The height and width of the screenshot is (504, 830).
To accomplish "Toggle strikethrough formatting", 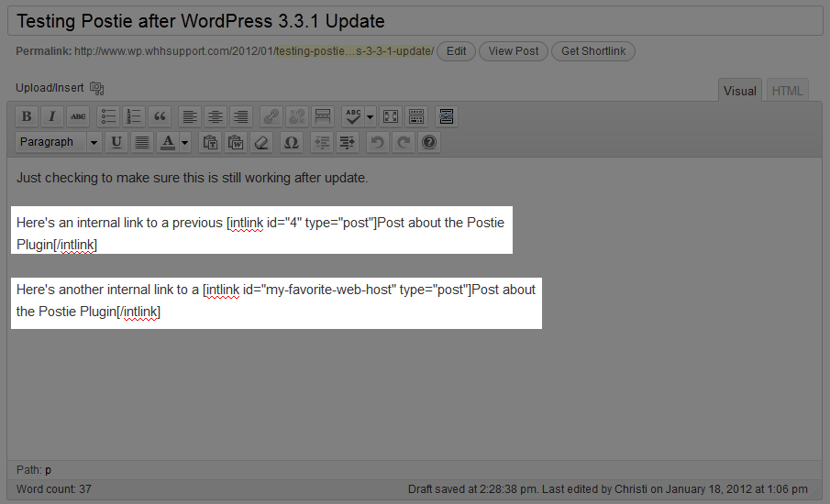I will 78,116.
